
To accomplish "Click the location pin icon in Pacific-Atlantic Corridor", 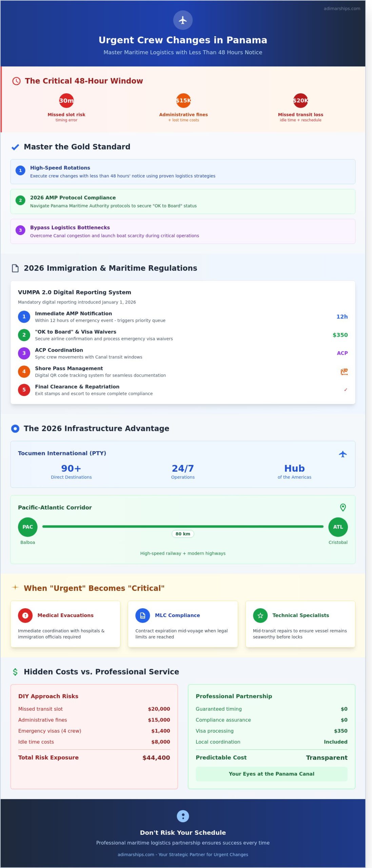I will coord(343,507).
